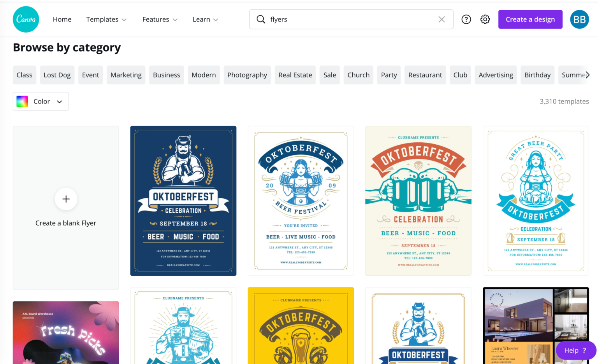Viewport: 598px width, 364px height.
Task: Open the BB account avatar
Action: click(579, 19)
